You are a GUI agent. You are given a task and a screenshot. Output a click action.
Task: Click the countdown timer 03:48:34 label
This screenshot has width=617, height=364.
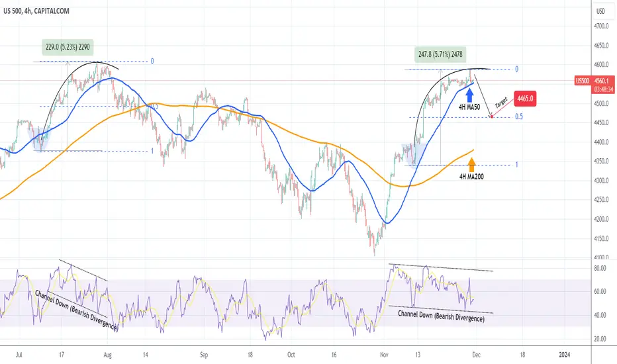coord(603,90)
